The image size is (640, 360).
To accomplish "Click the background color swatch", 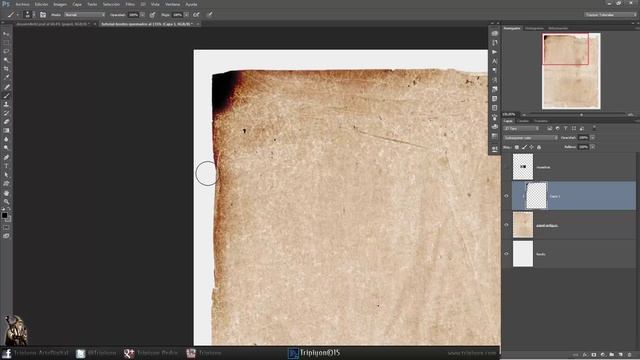I will pyautogui.click(x=9, y=219).
